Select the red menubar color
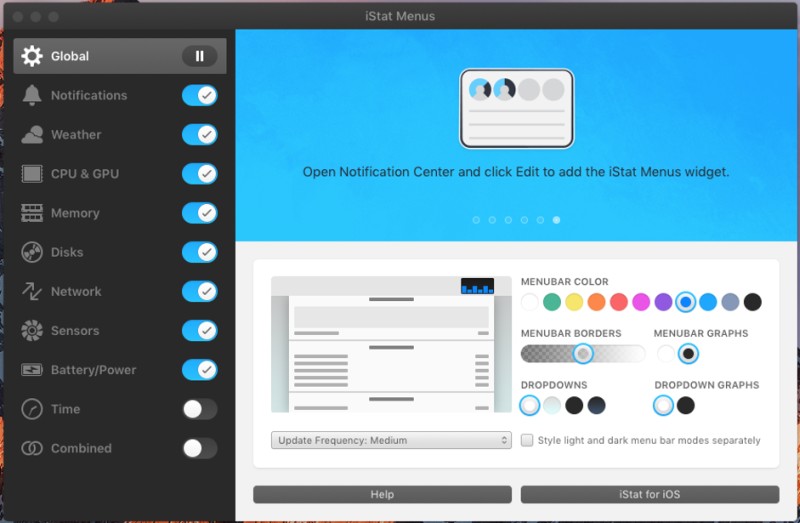This screenshot has width=800, height=523. coord(619,302)
